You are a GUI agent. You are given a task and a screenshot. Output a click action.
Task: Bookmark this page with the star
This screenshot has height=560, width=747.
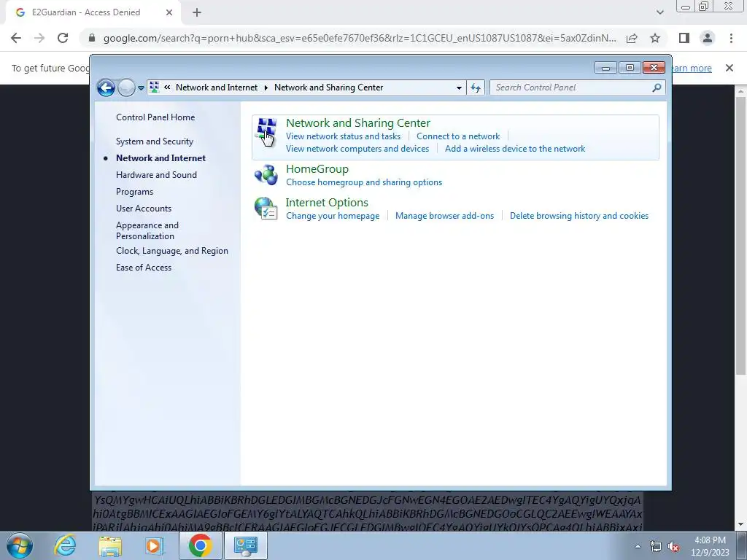(x=655, y=38)
